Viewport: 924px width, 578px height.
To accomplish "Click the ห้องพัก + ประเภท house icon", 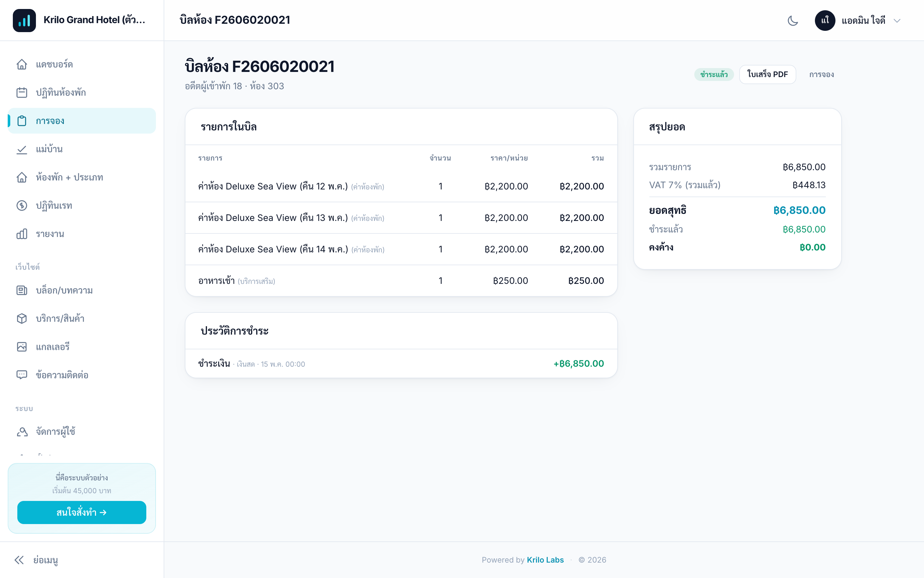I will pos(22,177).
